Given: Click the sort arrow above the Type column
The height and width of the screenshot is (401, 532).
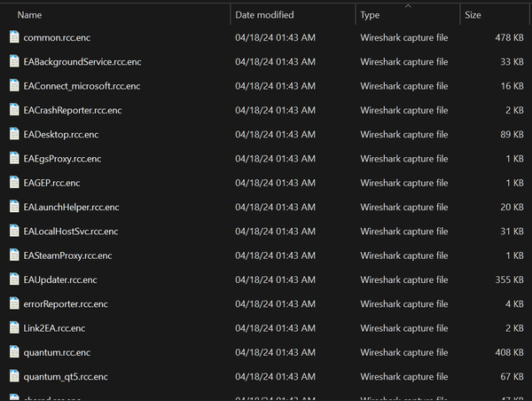Looking at the screenshot, I should pyautogui.click(x=407, y=5).
